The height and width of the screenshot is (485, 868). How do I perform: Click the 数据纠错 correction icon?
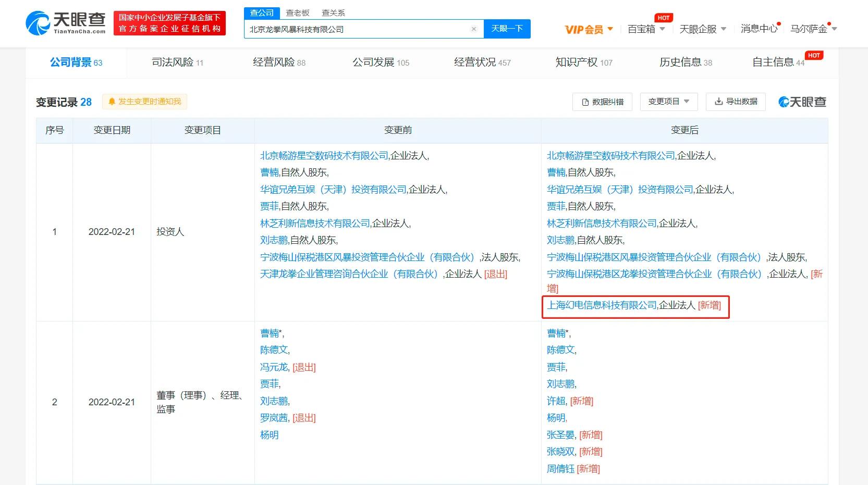pyautogui.click(x=584, y=102)
